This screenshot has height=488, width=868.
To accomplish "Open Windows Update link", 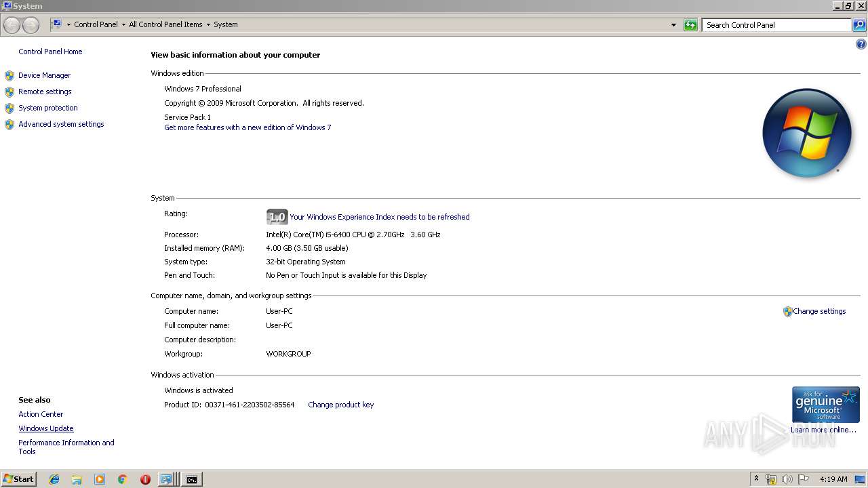I will (46, 428).
